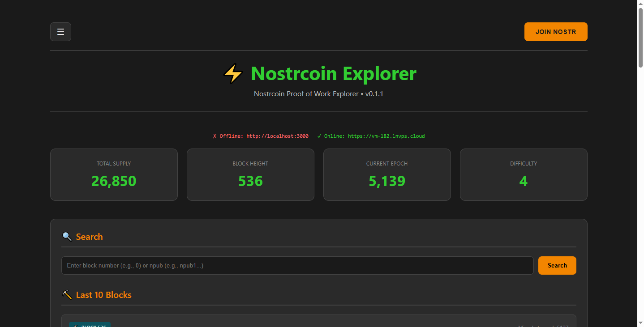The height and width of the screenshot is (327, 644).
Task: Click the scrollbar up arrow
Action: click(640, 4)
